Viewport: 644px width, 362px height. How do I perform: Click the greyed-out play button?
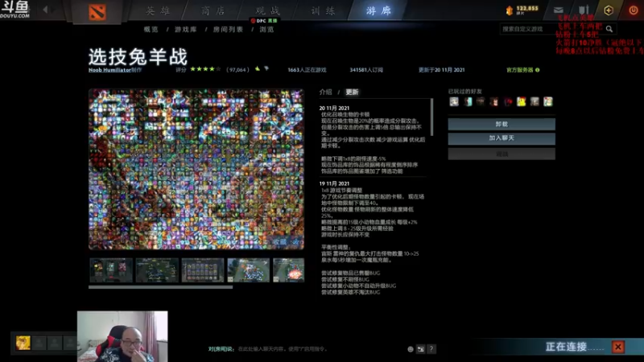point(502,154)
